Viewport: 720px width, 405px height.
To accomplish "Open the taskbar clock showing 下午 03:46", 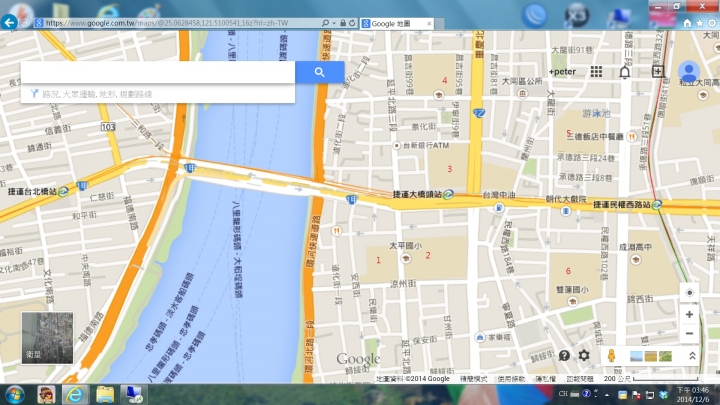I will click(x=692, y=395).
